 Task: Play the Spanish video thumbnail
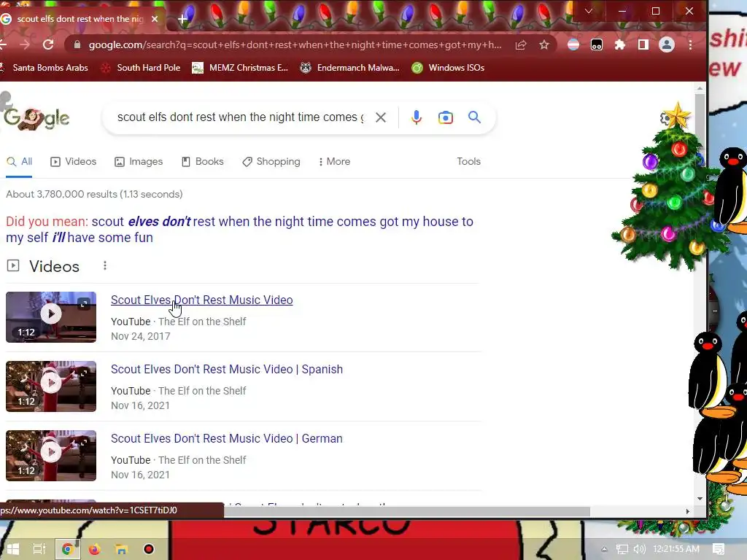[x=51, y=386]
